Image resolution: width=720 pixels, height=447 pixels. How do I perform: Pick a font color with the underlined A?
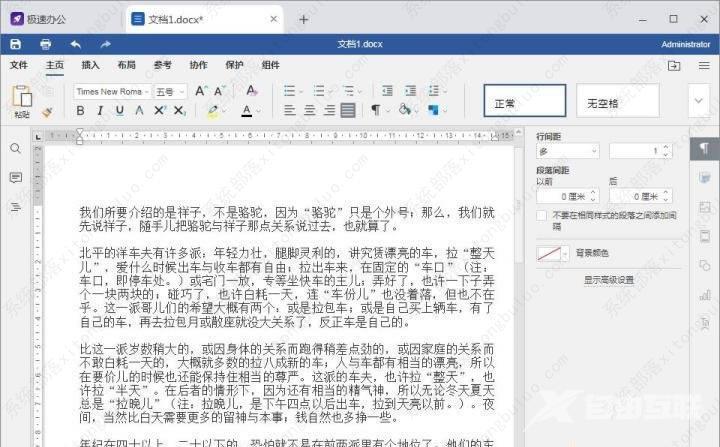tap(247, 111)
